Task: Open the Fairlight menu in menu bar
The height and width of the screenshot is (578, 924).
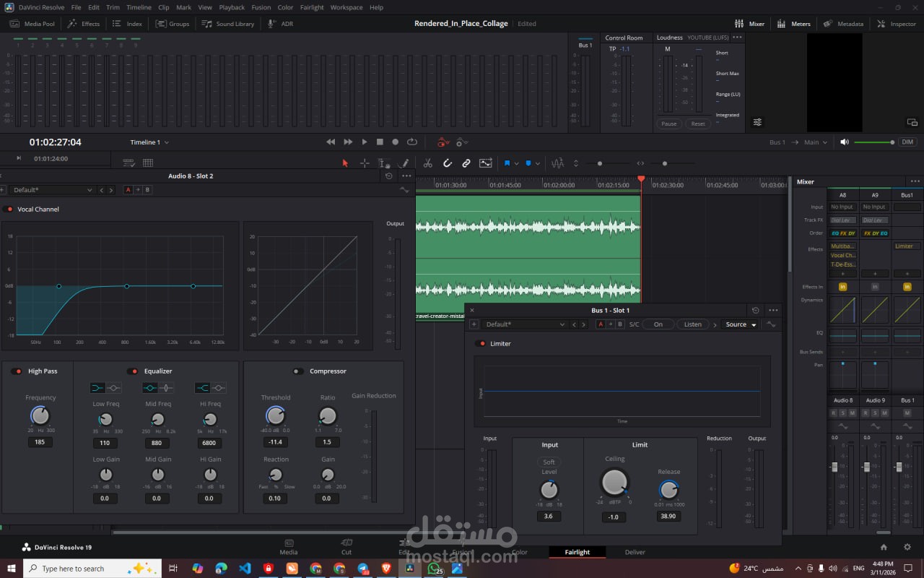Action: pyautogui.click(x=312, y=7)
